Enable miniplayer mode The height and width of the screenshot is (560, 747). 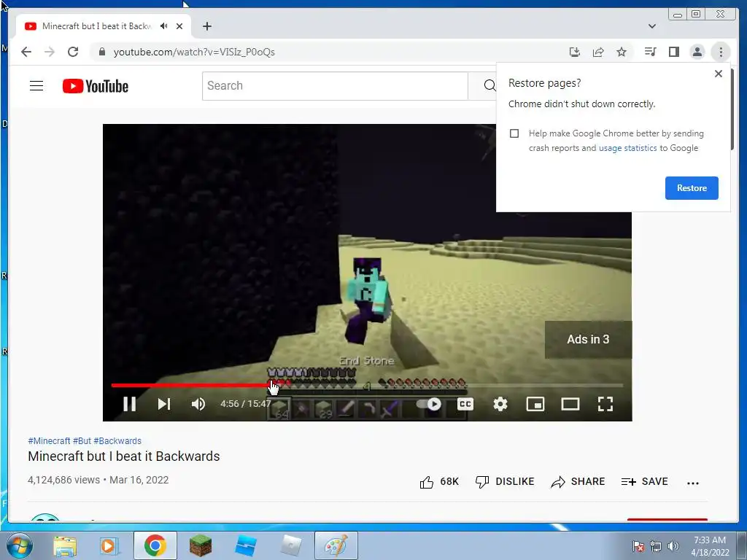(535, 404)
